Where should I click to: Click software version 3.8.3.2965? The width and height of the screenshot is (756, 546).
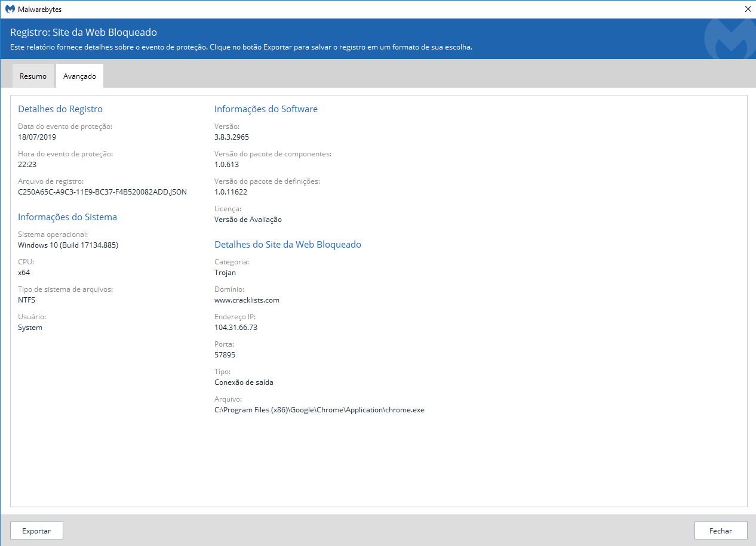pos(232,137)
